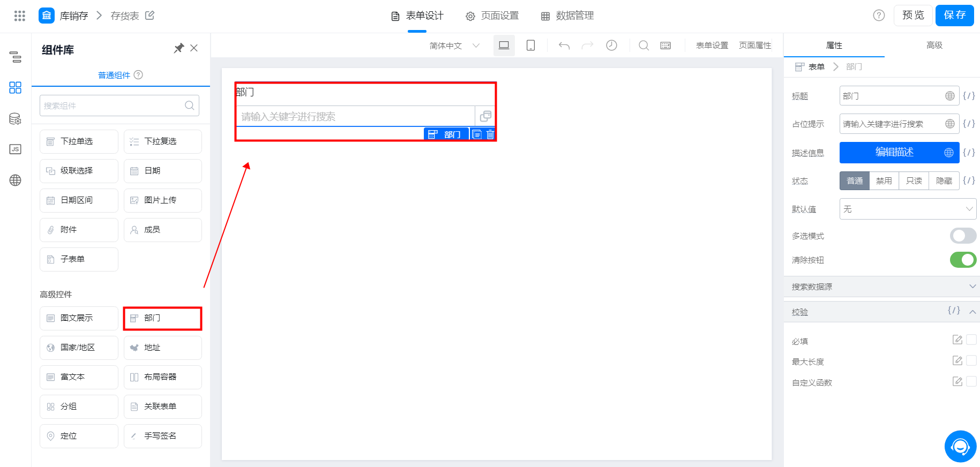
Task: Click the 编辑描述 button
Action: [900, 152]
